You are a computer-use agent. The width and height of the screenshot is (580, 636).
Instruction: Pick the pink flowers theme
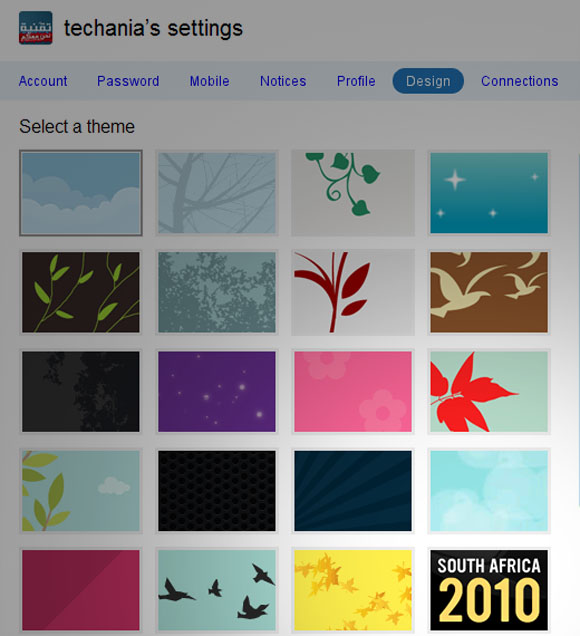tap(353, 391)
